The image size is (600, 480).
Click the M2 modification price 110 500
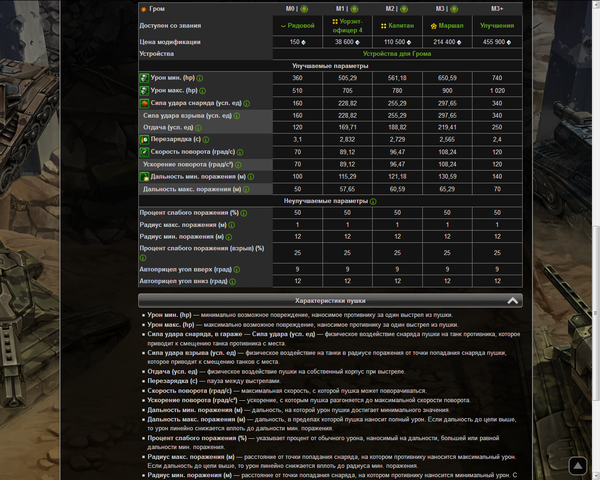coord(397,42)
